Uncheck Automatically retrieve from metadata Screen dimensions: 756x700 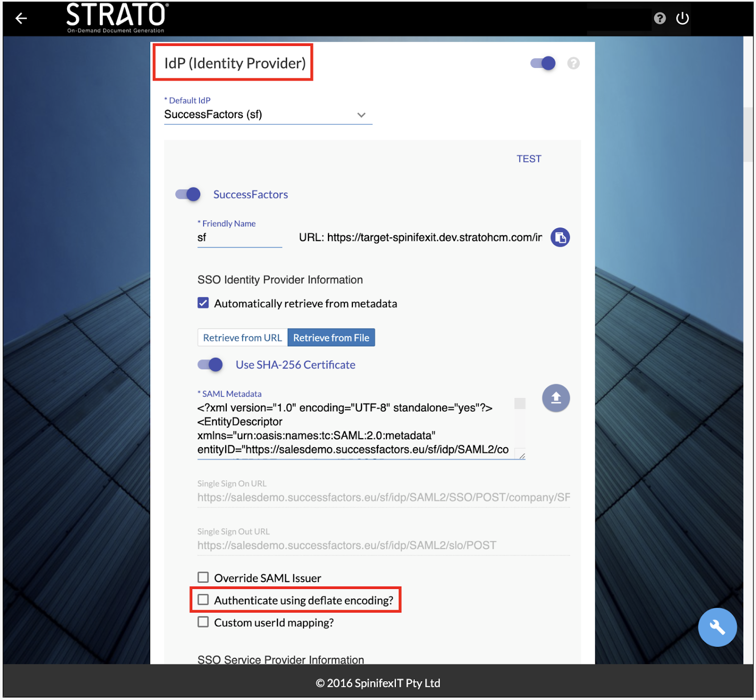[x=203, y=303]
